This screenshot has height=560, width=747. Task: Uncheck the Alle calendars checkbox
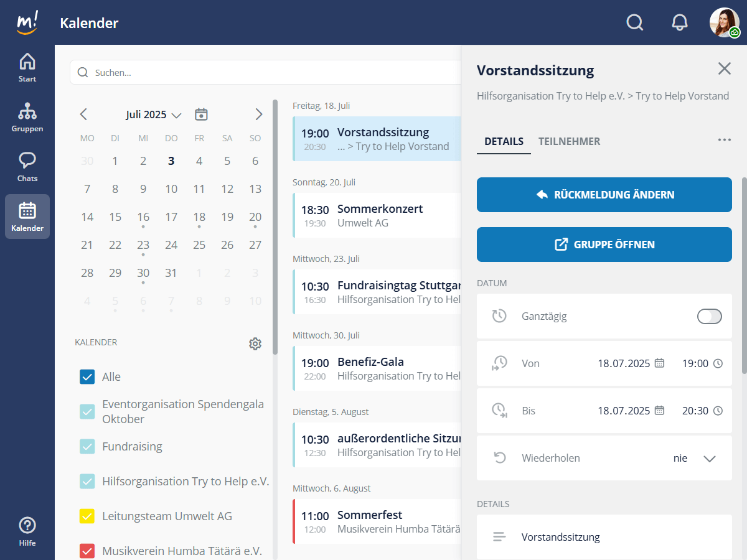pos(87,376)
